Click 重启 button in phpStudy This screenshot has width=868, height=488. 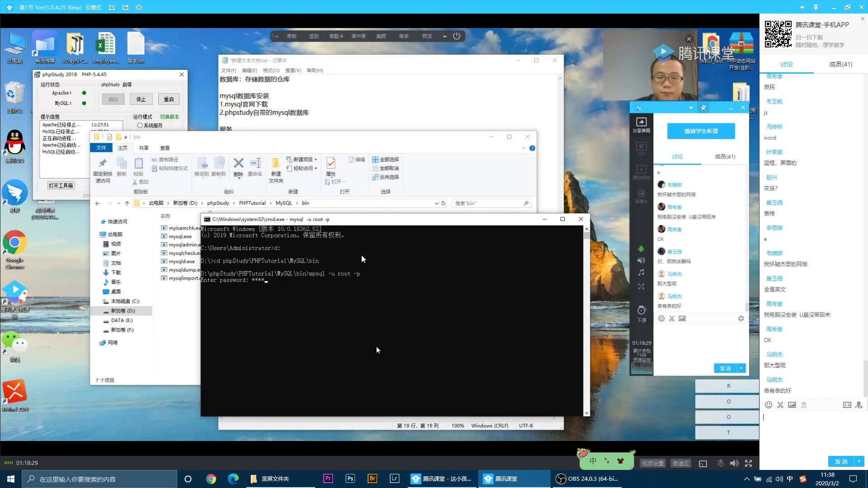[169, 99]
